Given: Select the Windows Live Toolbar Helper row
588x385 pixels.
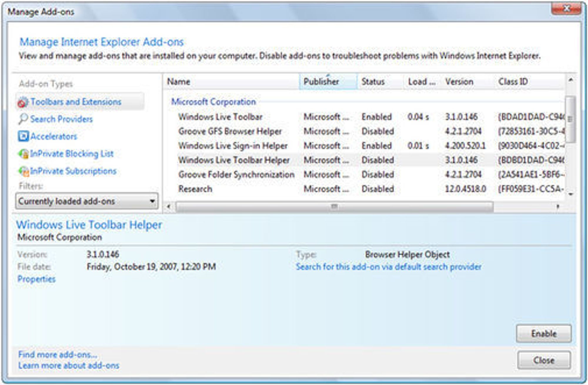Looking at the screenshot, I should tap(370, 160).
